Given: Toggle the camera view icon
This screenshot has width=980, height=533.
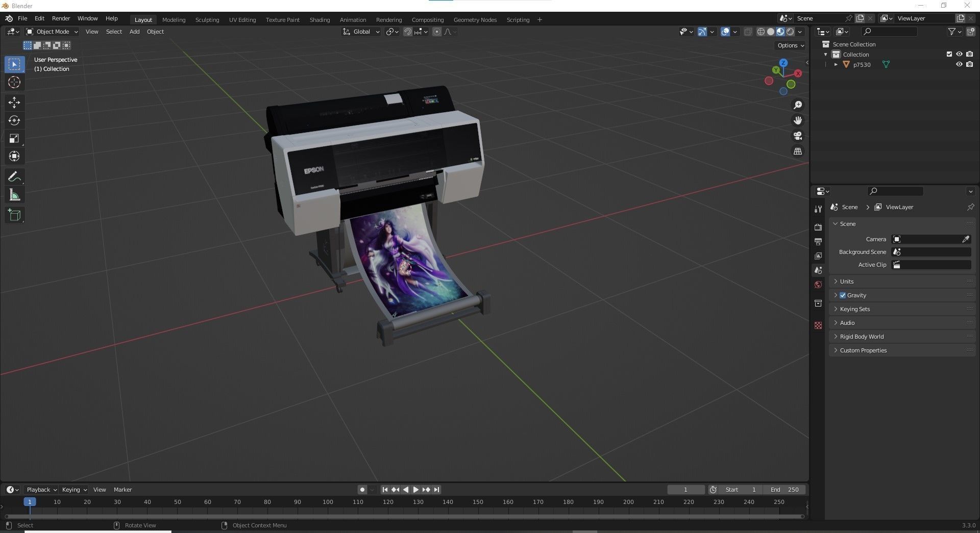Looking at the screenshot, I should 797,136.
